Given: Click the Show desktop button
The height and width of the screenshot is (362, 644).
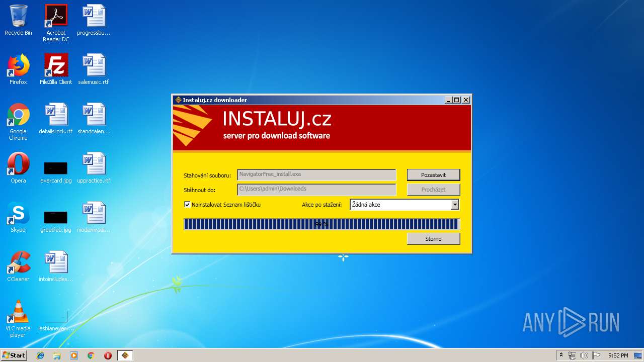Looking at the screenshot, I should (x=638, y=355).
